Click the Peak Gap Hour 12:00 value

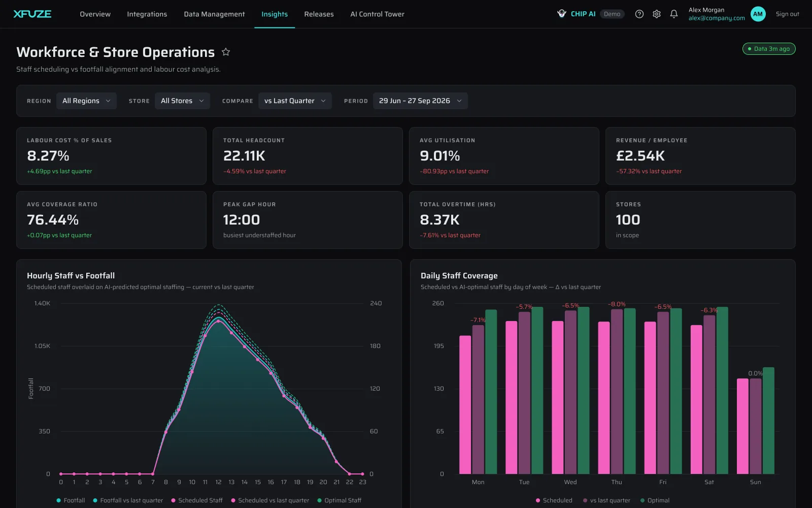point(242,220)
